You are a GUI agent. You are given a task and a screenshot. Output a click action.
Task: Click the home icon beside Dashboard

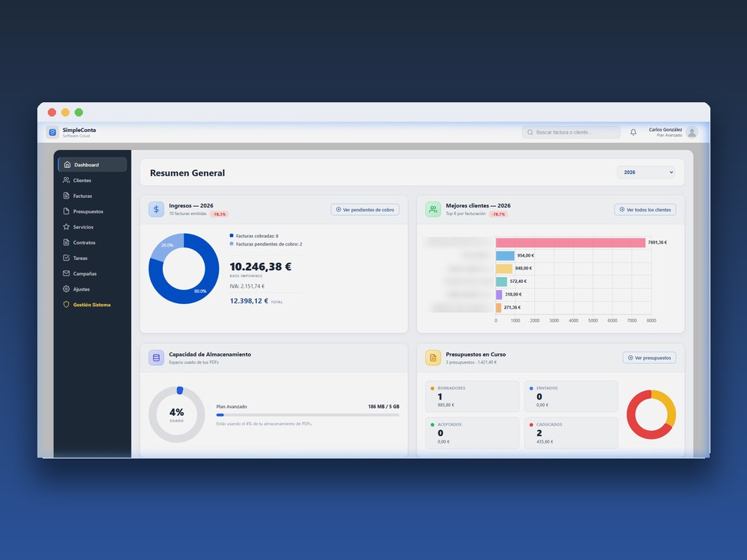(x=67, y=165)
